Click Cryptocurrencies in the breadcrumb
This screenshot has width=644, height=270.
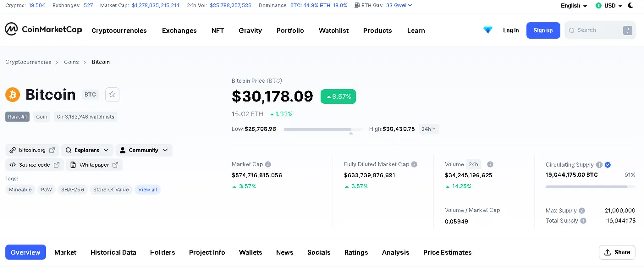[28, 62]
